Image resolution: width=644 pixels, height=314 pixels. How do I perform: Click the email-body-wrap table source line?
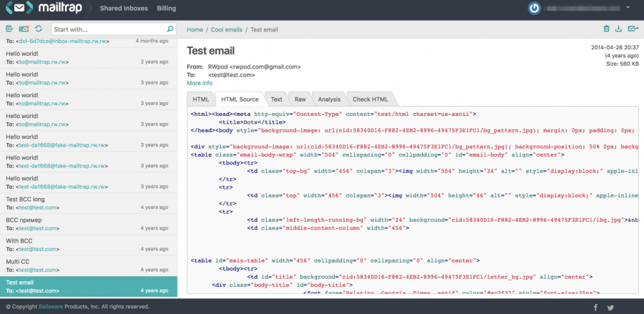[x=377, y=154]
